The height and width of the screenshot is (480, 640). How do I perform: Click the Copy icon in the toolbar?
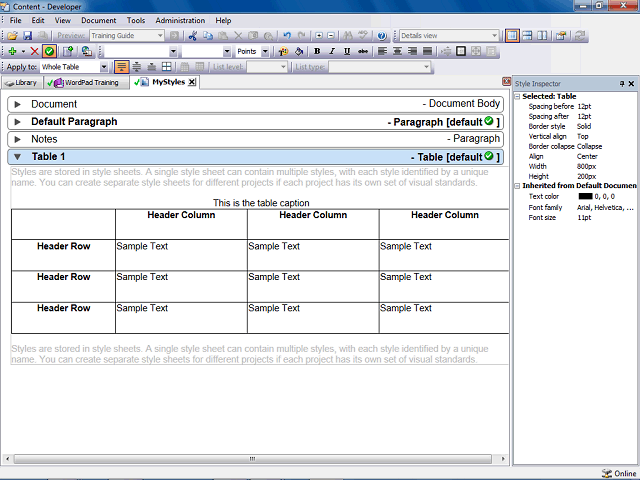pos(208,36)
